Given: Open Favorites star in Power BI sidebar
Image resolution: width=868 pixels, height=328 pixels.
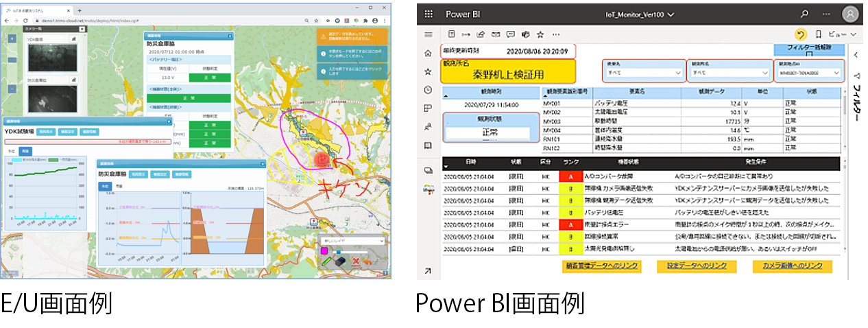Looking at the screenshot, I should coord(429,71).
